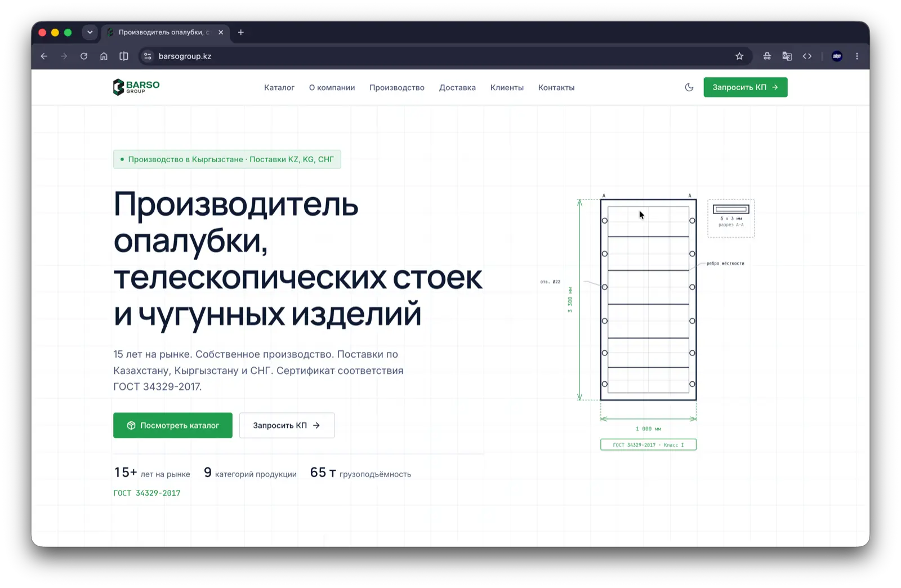Toggle dark mode with moon icon
Screen dimensions: 901x588
tap(689, 87)
